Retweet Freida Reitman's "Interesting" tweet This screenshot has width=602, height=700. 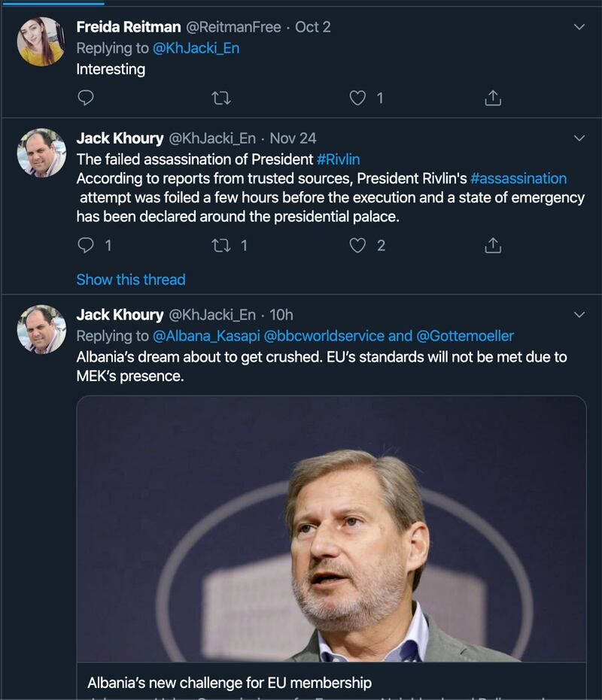click(221, 98)
